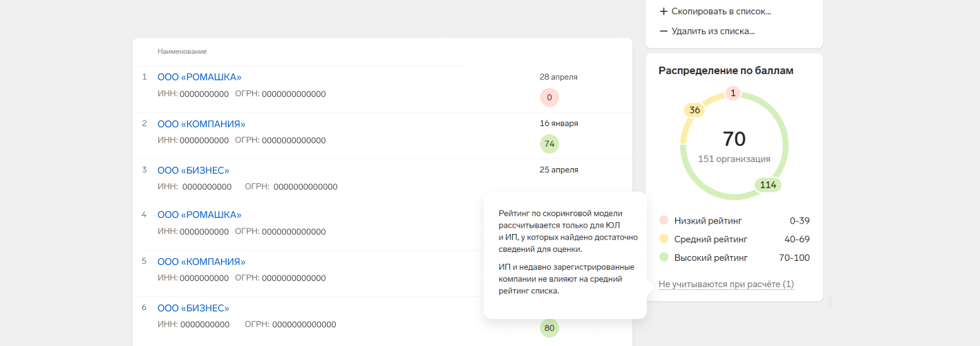Open ООО «РОМАШКА» in row 1

coord(200,77)
